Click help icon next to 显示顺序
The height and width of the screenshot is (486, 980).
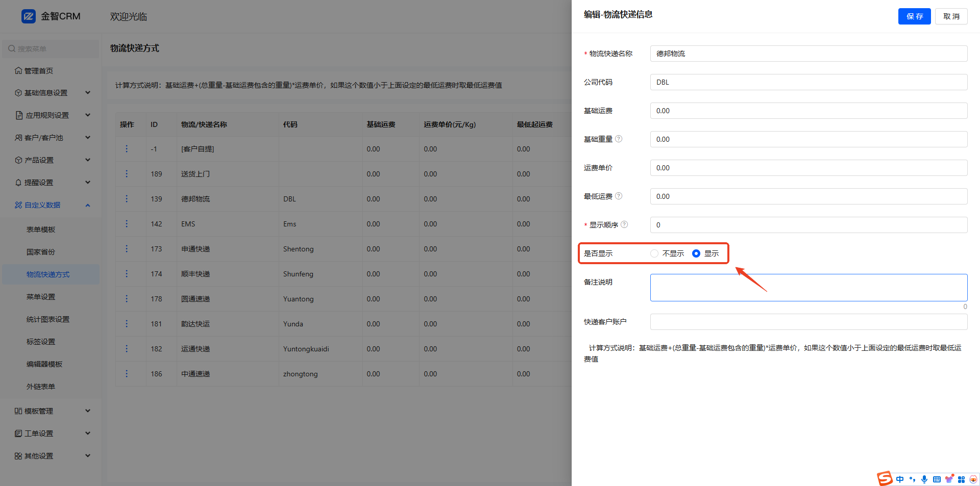[624, 224]
